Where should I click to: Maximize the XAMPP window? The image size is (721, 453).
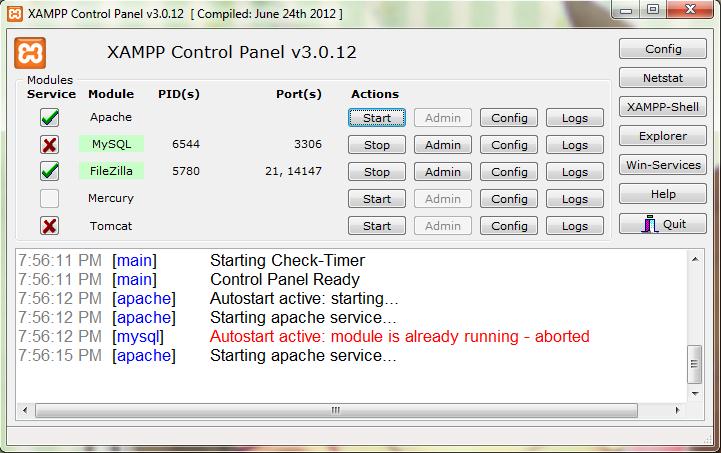652,10
